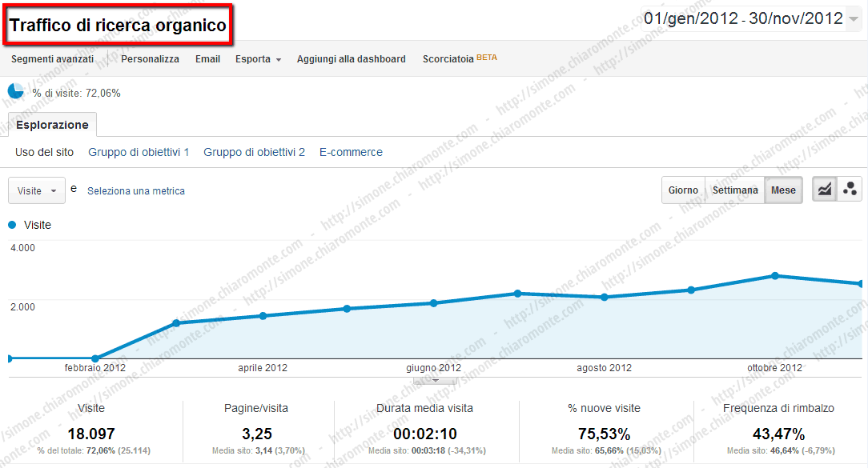Select the Mese time granularity

(x=783, y=190)
